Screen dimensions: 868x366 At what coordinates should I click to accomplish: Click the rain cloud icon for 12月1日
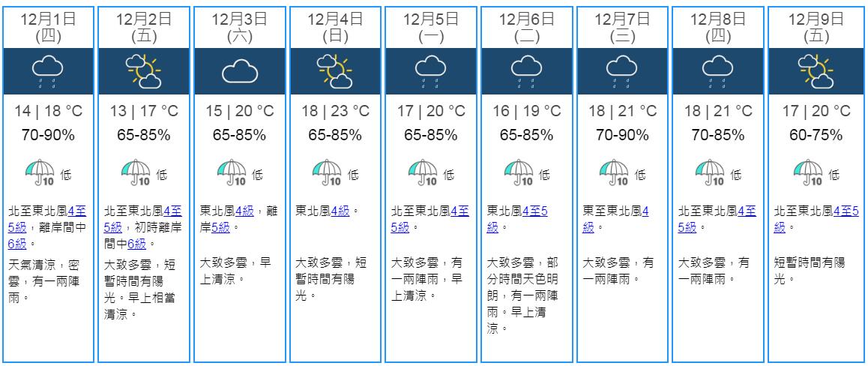[49, 70]
